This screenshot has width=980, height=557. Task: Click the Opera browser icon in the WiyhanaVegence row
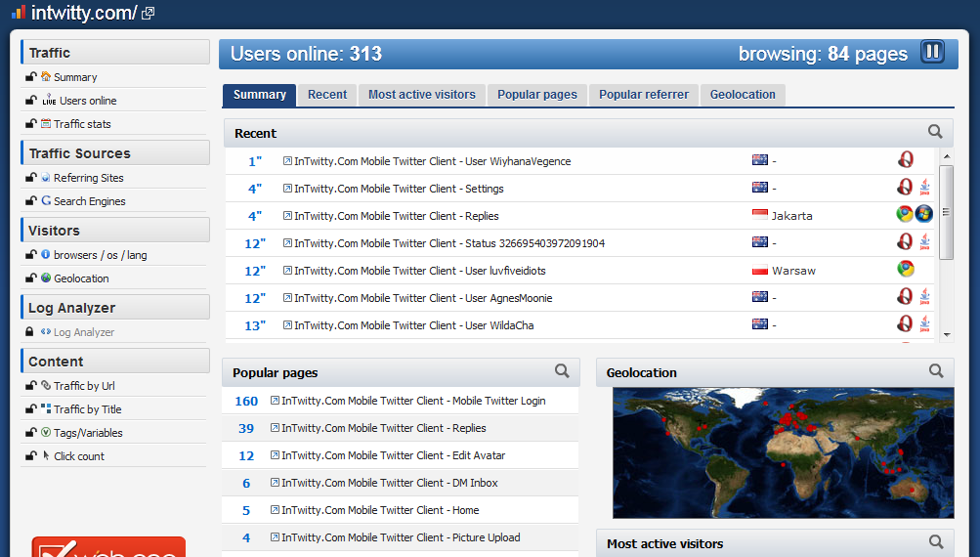(x=905, y=159)
